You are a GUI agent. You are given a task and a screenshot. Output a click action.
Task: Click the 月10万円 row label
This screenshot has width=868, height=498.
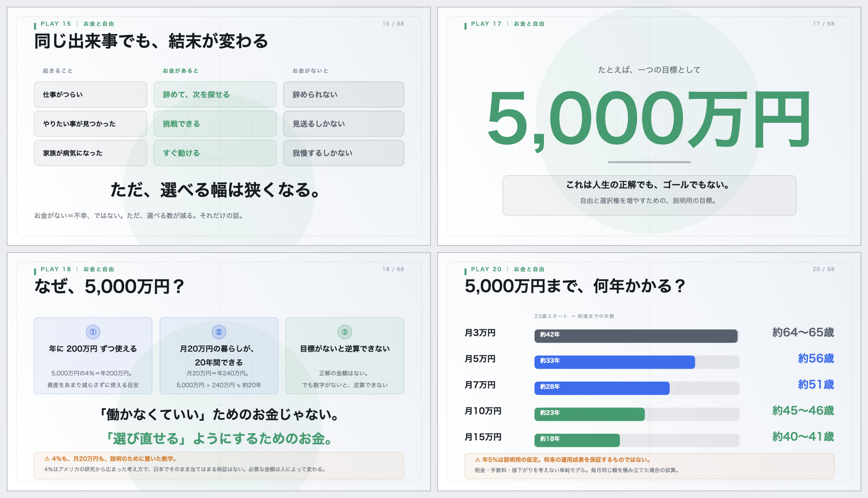tap(483, 411)
